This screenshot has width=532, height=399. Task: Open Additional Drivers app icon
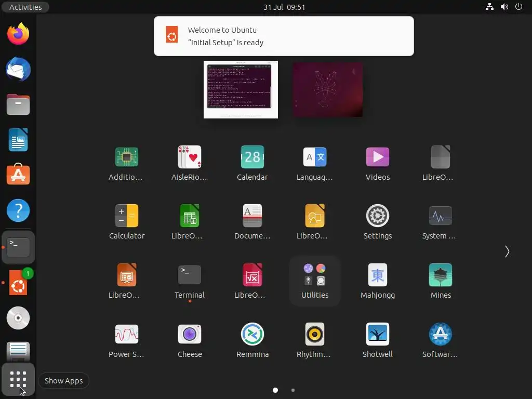(127, 157)
